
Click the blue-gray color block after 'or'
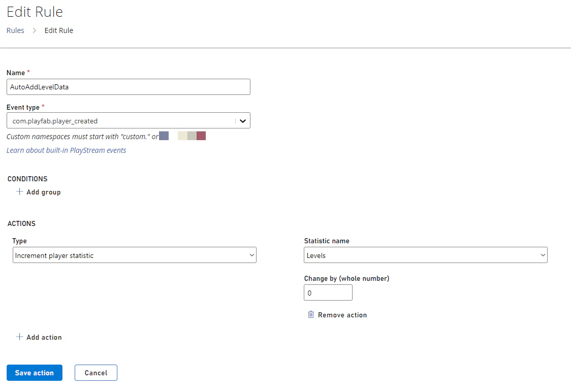(164, 136)
